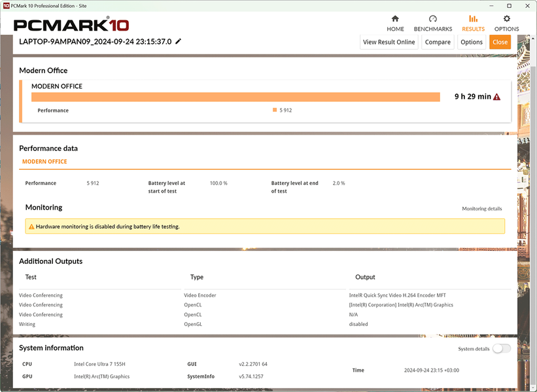This screenshot has width=537, height=392.
Task: Click the MODERN OFFICE card heading
Action: tap(57, 86)
